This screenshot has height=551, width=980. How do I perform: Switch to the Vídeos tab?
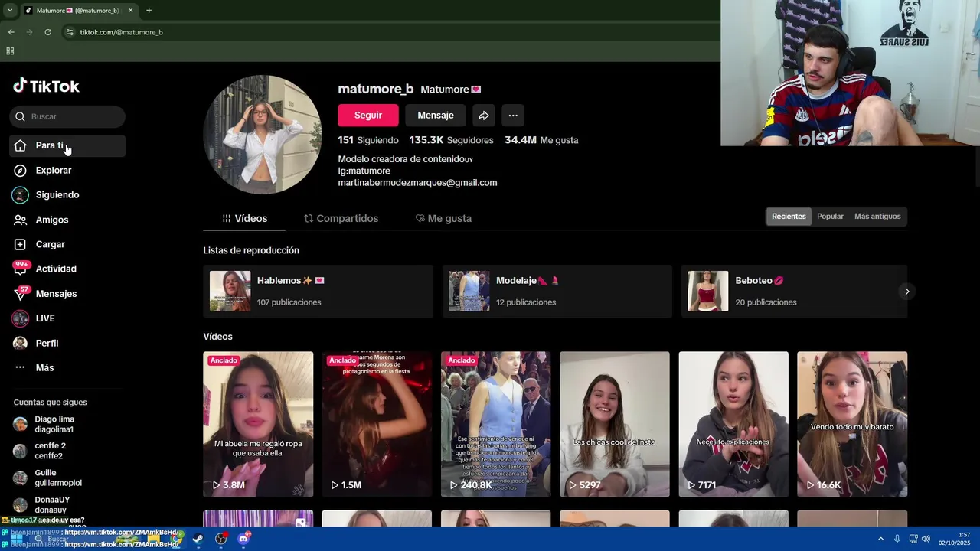[x=244, y=218]
